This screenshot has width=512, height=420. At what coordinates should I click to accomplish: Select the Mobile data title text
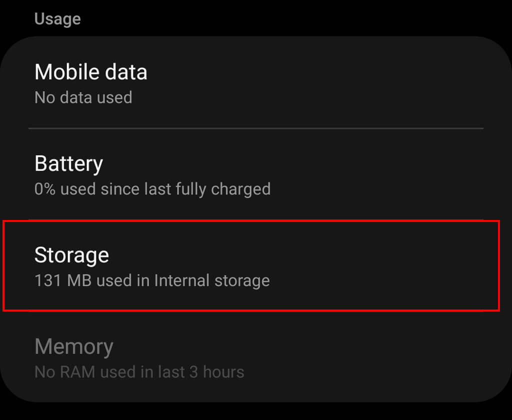point(90,72)
